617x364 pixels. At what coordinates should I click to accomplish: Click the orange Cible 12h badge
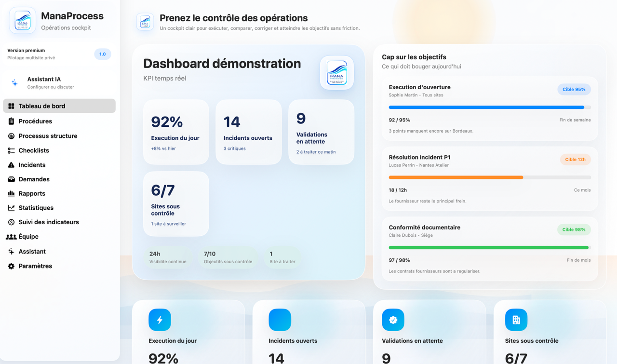(x=575, y=160)
